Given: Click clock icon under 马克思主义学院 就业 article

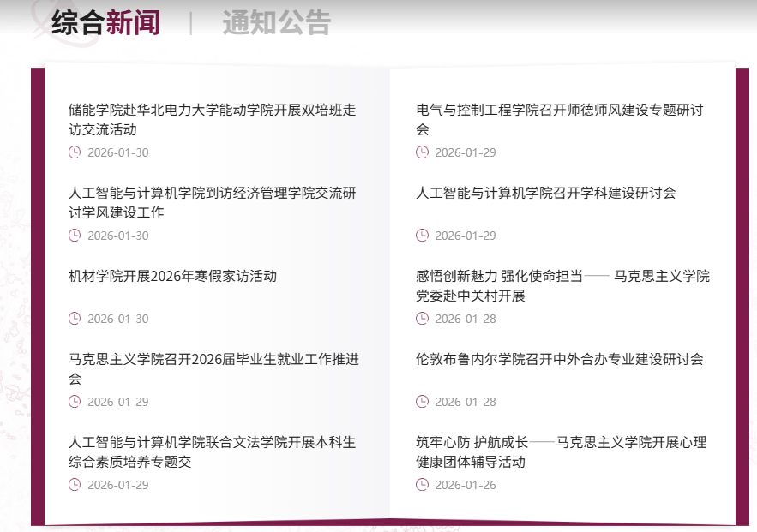Looking at the screenshot, I should tap(75, 402).
